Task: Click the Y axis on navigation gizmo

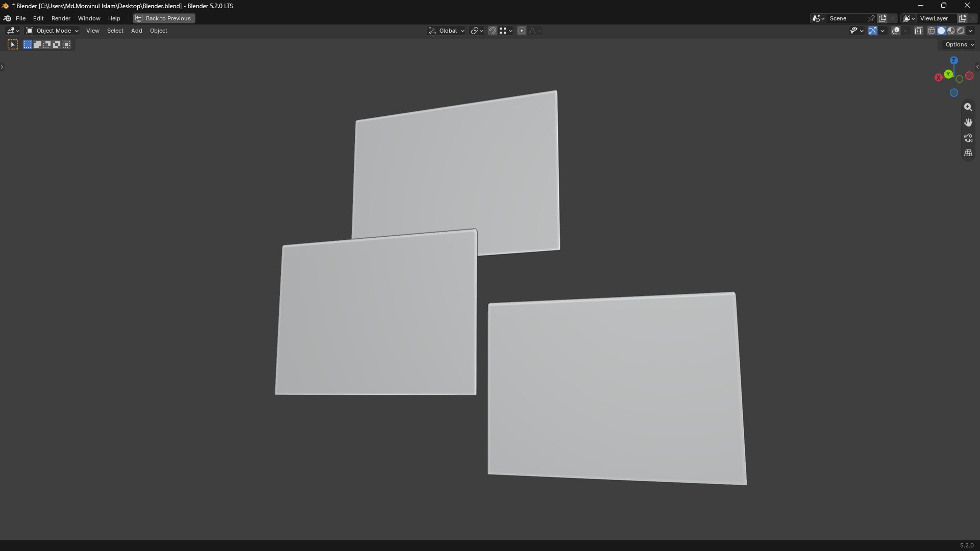Action: [948, 74]
